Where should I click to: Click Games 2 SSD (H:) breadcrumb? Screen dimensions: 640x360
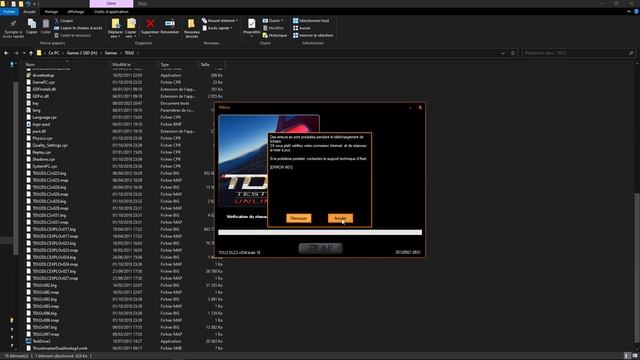(82, 53)
